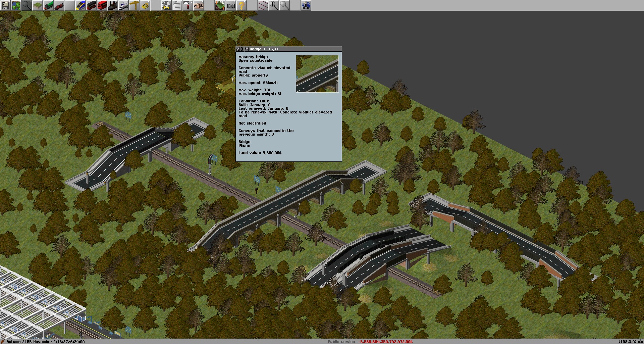Open the red narrow gauge locomotive tools
The image size is (644, 344).
(59, 5)
